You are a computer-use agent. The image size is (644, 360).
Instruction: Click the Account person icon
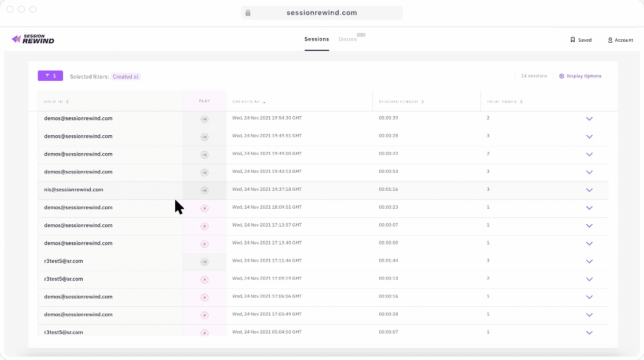pos(610,40)
